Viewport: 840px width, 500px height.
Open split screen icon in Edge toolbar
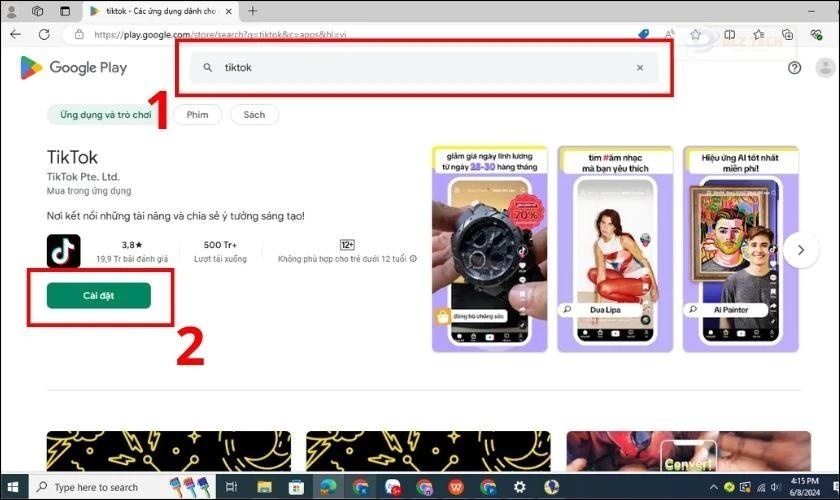pos(729,34)
